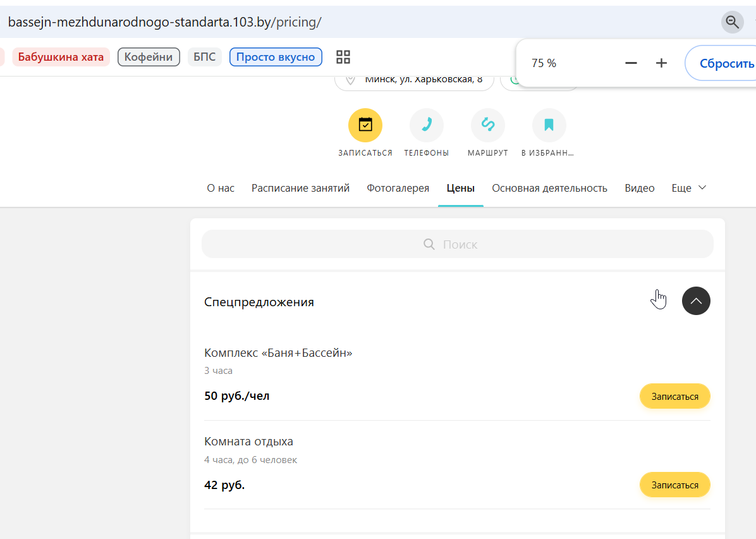Click the Спецпредложения heading
Screen dimensions: 756x539
click(x=259, y=302)
